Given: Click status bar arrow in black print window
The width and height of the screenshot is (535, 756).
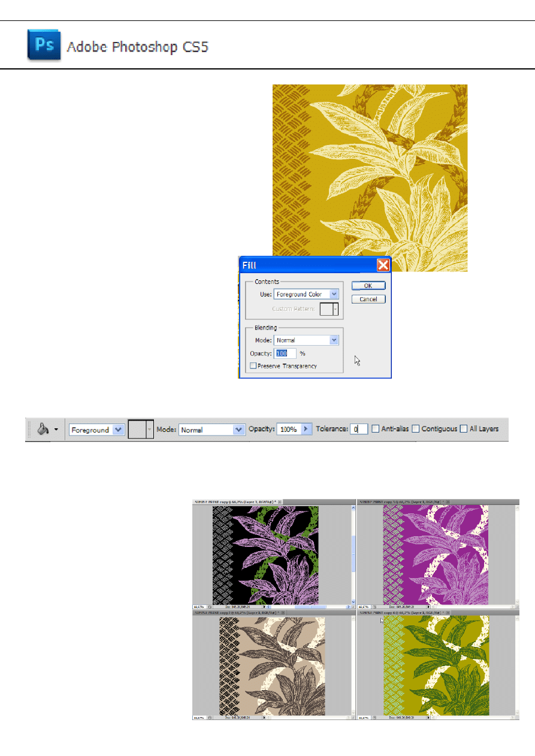Looking at the screenshot, I should 264,607.
